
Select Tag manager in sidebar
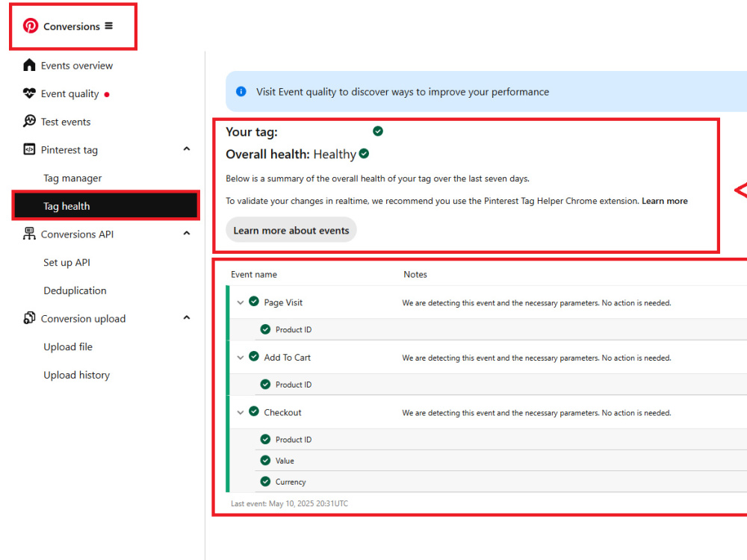pyautogui.click(x=72, y=178)
